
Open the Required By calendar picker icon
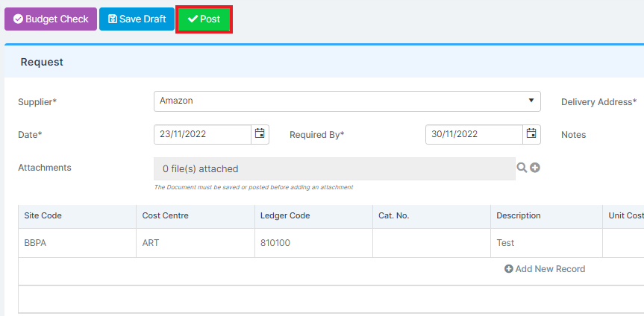coord(531,134)
